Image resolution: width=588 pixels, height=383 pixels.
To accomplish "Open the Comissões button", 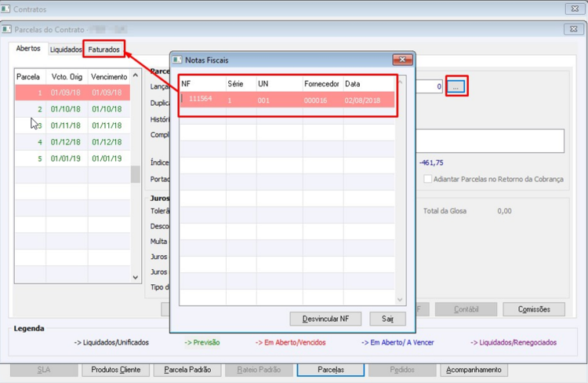I will [x=534, y=309].
